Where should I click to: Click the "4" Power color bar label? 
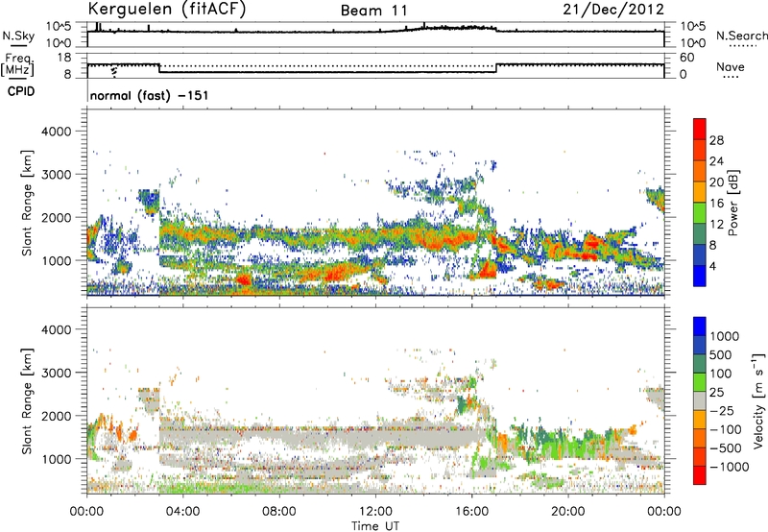[x=713, y=267]
